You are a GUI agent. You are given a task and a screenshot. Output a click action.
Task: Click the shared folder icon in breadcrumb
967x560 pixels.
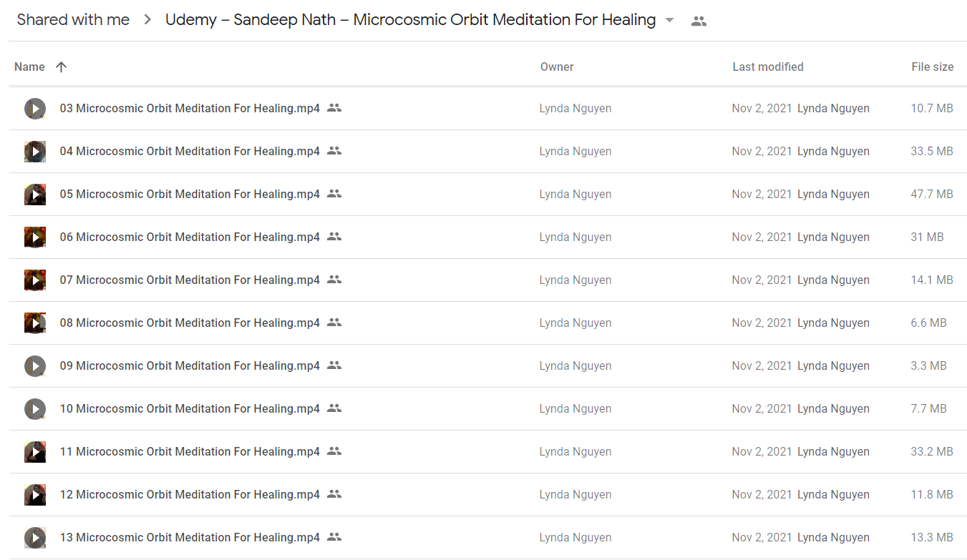(x=699, y=21)
